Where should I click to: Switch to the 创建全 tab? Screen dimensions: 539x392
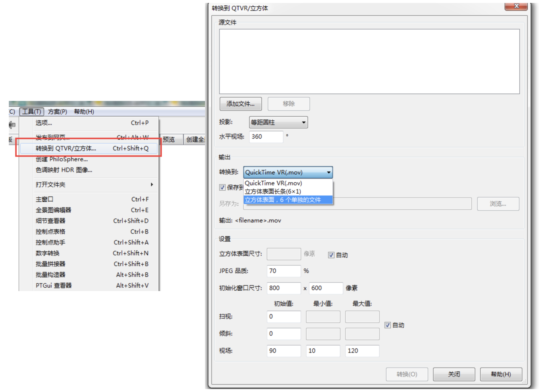pyautogui.click(x=194, y=139)
